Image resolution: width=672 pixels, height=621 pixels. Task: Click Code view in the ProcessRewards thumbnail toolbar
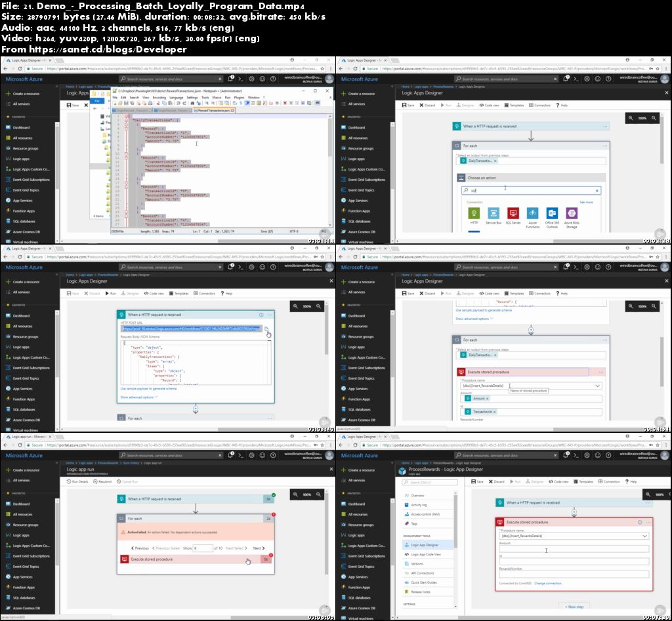559,482
